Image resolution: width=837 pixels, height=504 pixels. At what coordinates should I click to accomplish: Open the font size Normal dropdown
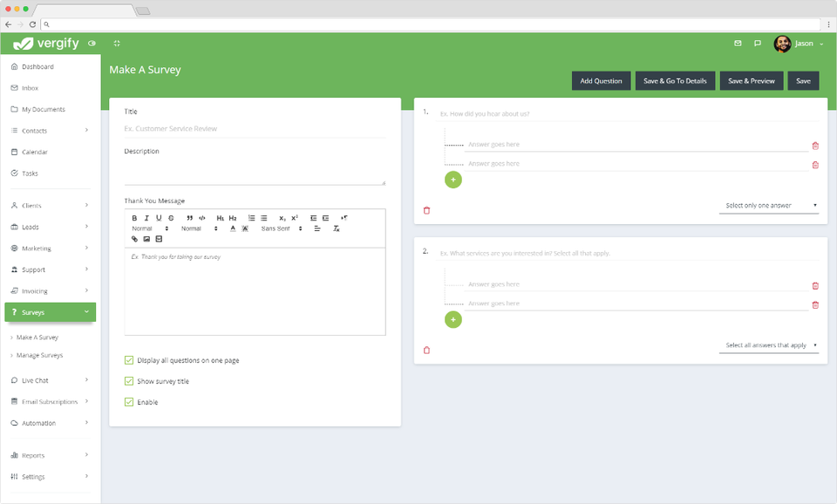[150, 228]
